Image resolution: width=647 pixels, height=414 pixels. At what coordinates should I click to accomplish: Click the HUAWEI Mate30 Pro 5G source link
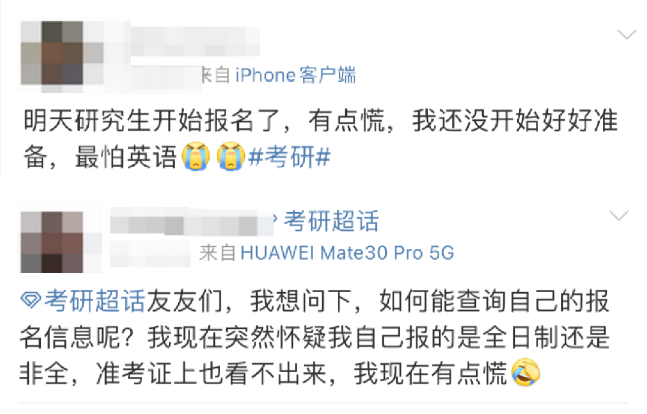pyautogui.click(x=347, y=253)
